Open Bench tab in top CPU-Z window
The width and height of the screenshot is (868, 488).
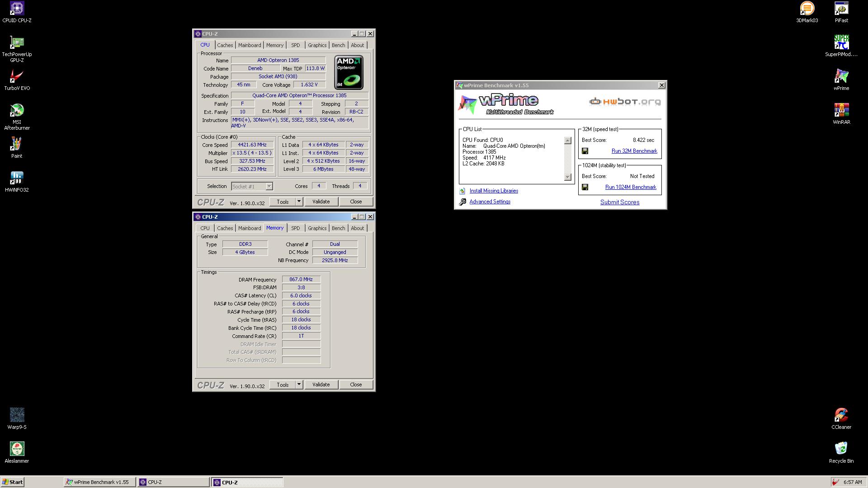(x=338, y=45)
